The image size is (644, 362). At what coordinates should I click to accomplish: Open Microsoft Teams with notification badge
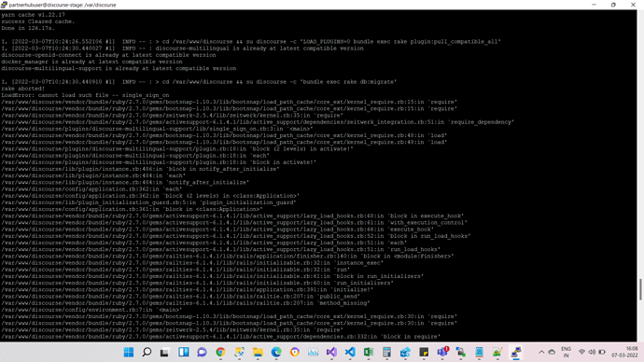point(442,352)
